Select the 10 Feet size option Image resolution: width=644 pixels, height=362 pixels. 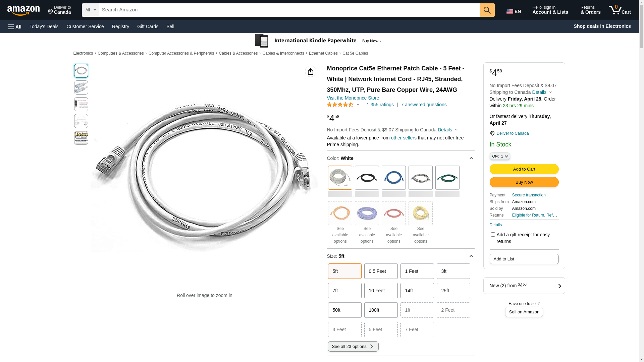[381, 291]
